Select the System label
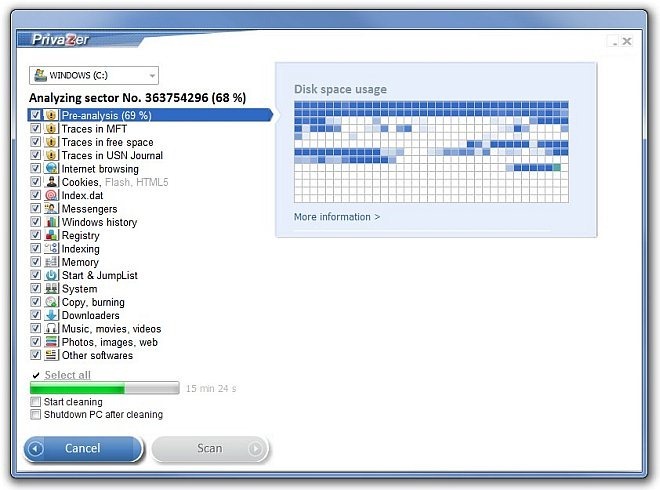 79,289
